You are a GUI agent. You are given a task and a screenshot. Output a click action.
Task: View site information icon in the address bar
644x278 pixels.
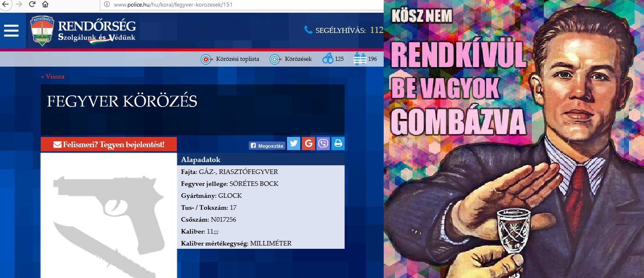pyautogui.click(x=107, y=5)
